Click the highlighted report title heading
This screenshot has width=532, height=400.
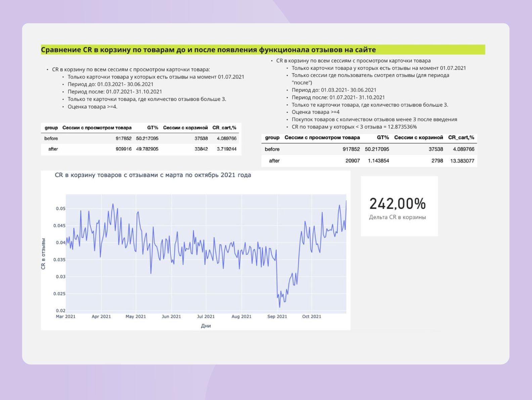[x=208, y=50]
